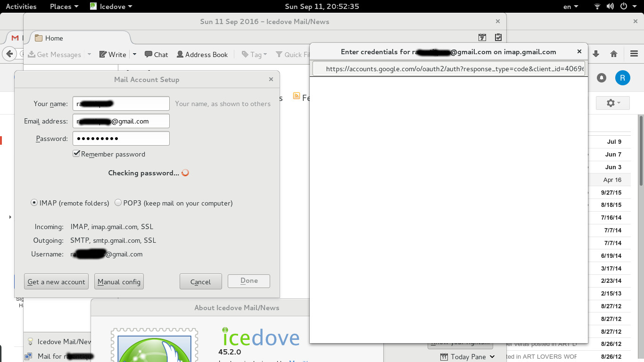Click the volume speaker icon
The height and width of the screenshot is (362, 644).
coord(610,7)
